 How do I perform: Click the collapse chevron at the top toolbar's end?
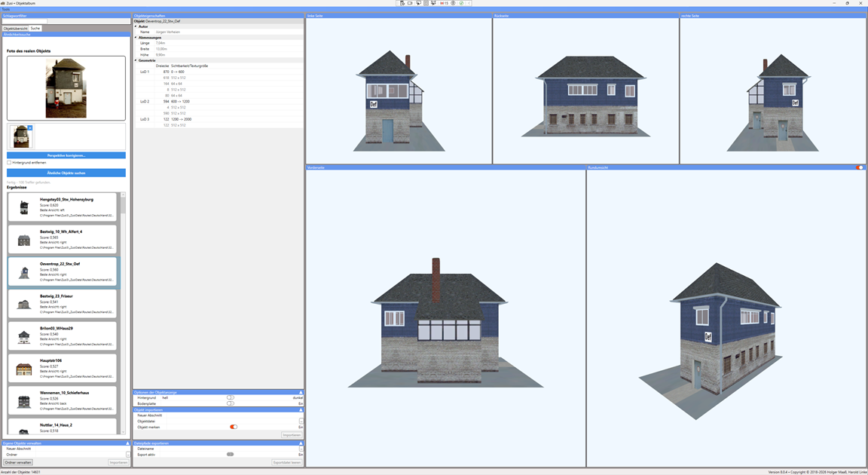click(x=469, y=3)
